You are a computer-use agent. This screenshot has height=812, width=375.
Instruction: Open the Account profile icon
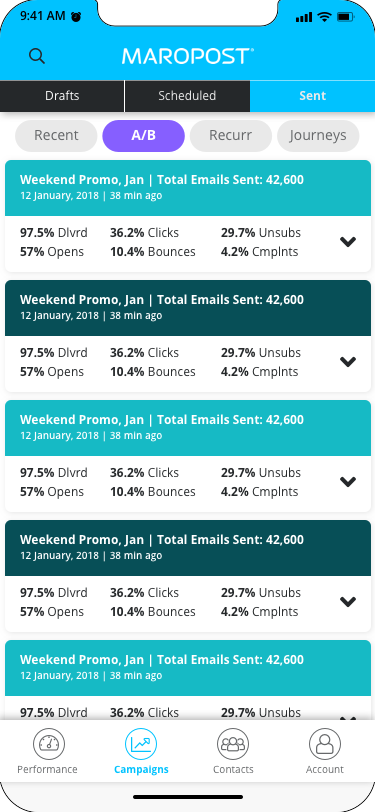[x=325, y=744]
